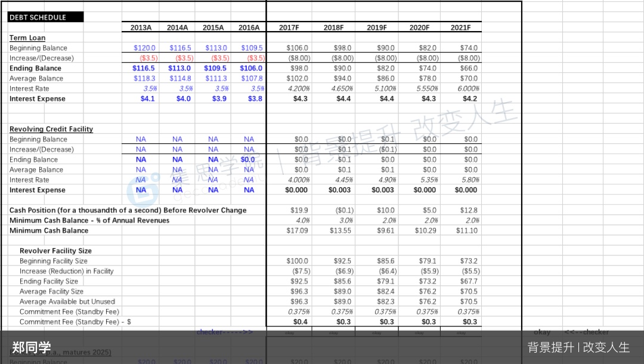Click the Minimum Cash Balance % of Annual Revenues label
The width and height of the screenshot is (644, 364).
point(89,221)
